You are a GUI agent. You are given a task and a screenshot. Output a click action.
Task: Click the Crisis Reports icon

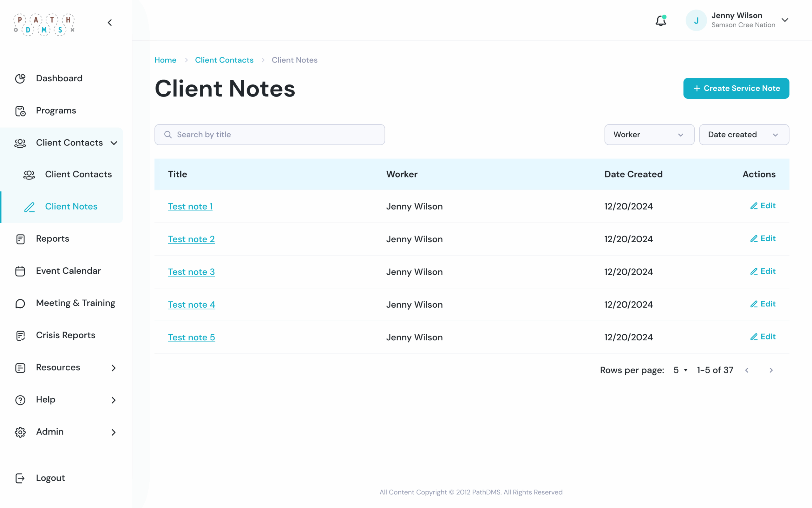(20, 335)
